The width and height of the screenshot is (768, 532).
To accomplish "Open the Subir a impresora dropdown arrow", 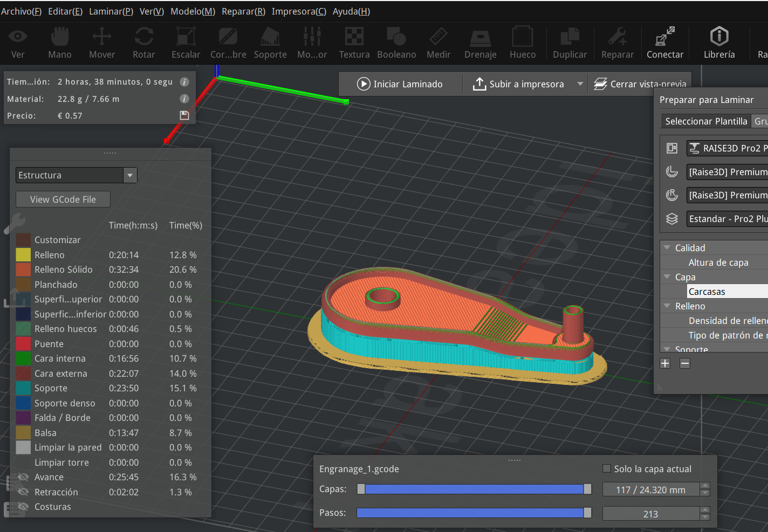I will click(580, 84).
